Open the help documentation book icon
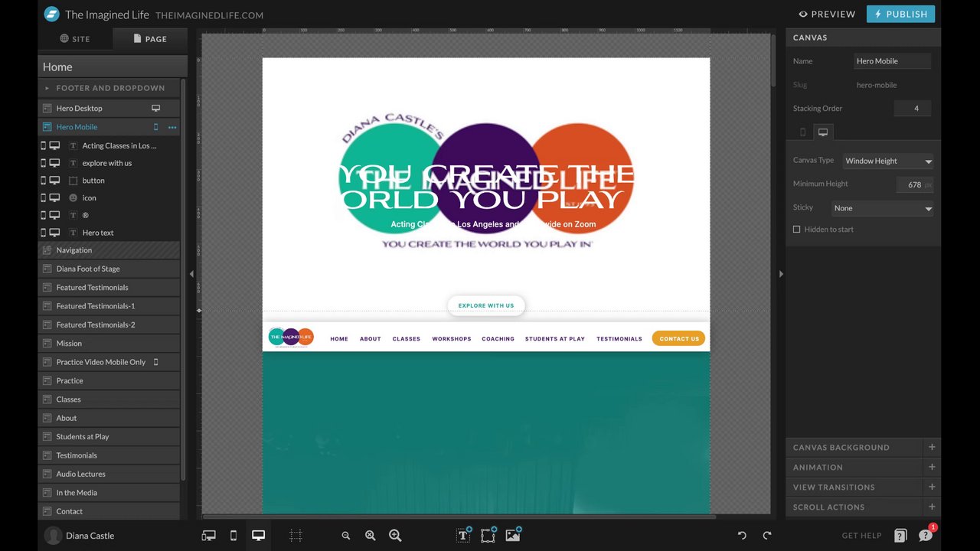 (x=900, y=536)
